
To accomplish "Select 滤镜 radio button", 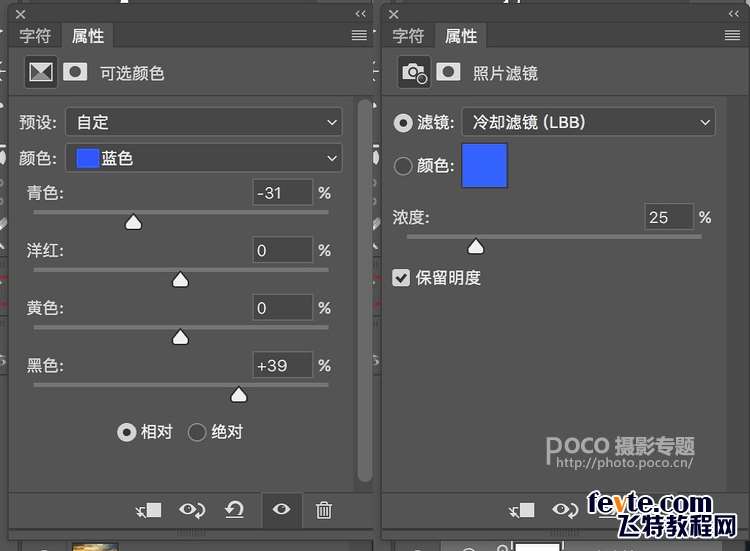I will (x=403, y=123).
